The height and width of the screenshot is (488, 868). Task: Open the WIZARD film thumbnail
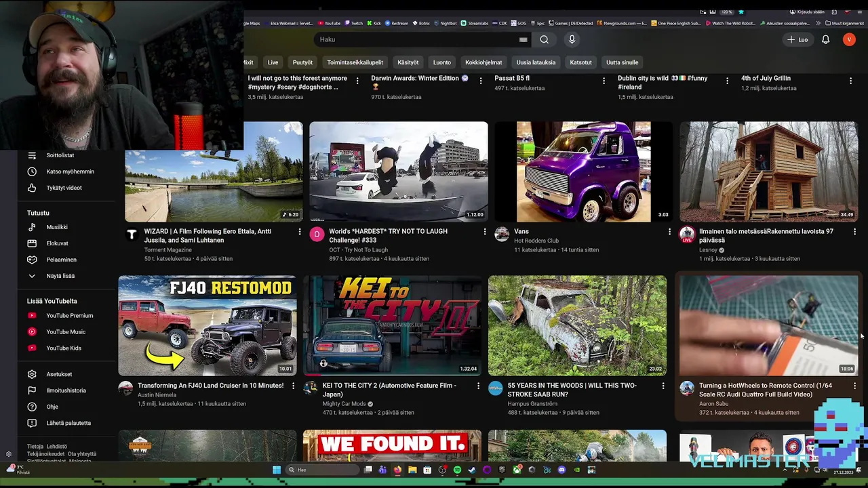coord(214,171)
